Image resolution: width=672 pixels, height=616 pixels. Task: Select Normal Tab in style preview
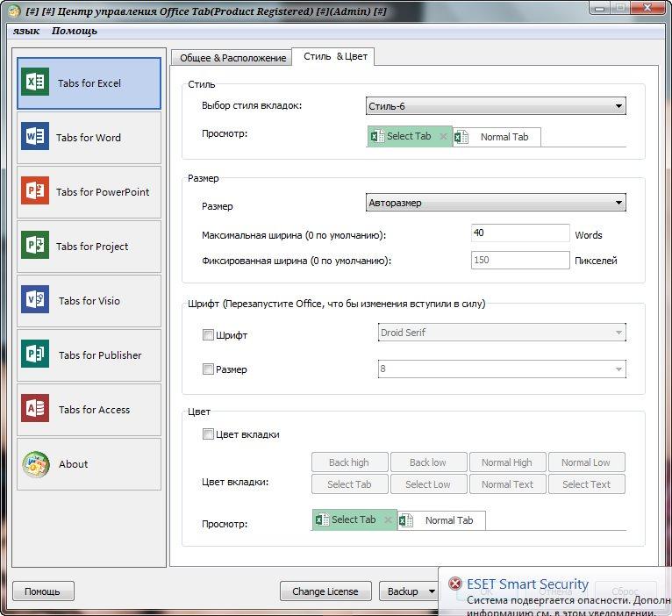pyautogui.click(x=497, y=137)
